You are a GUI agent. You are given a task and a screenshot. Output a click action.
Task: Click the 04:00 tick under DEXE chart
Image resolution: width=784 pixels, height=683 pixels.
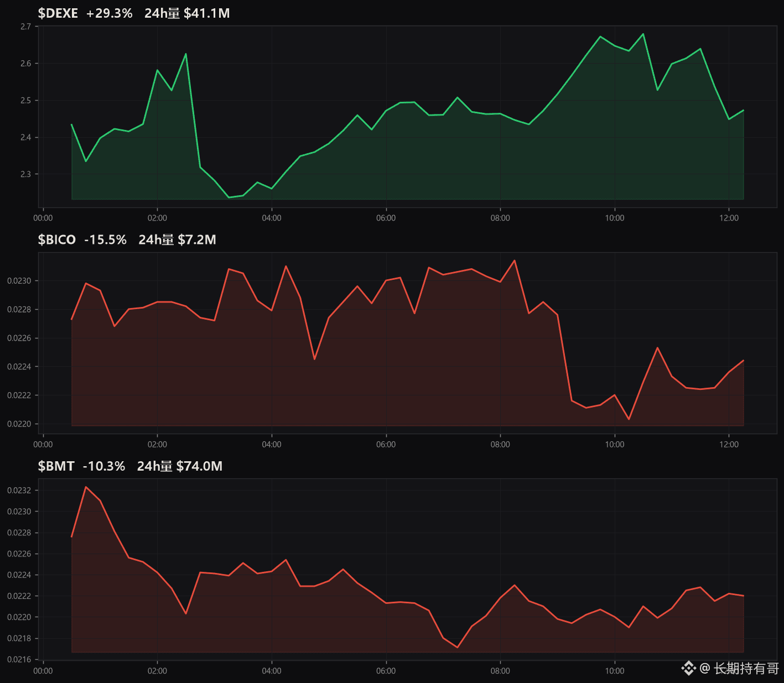click(x=272, y=218)
